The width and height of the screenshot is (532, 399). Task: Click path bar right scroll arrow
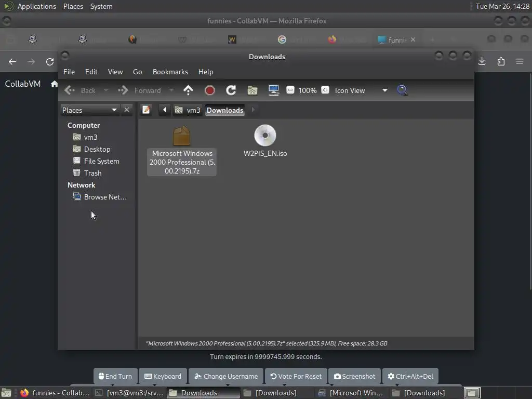pos(253,110)
